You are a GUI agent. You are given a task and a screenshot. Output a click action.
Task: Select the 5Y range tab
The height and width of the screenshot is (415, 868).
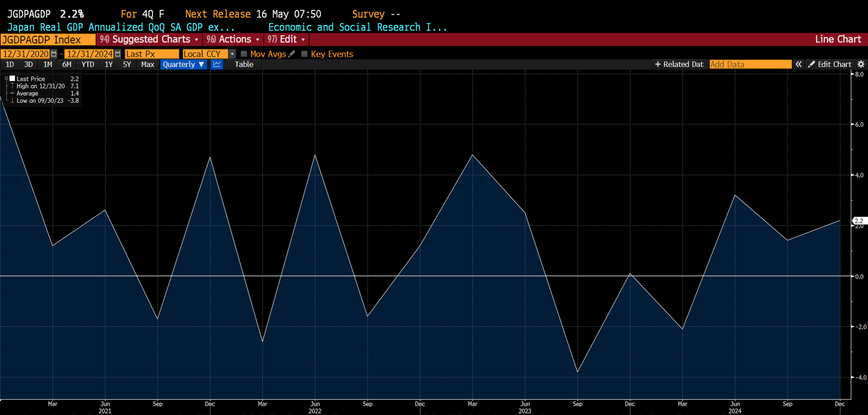pyautogui.click(x=127, y=64)
